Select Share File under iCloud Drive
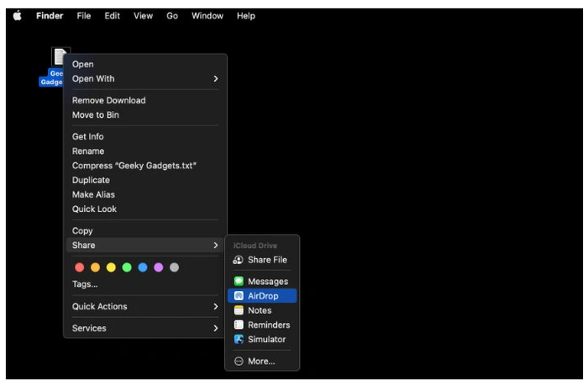588x386 pixels. tap(262, 260)
